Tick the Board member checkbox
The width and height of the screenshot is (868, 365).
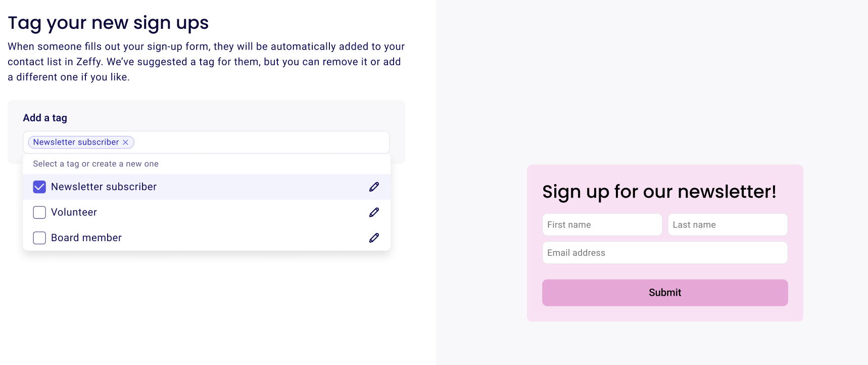39,238
